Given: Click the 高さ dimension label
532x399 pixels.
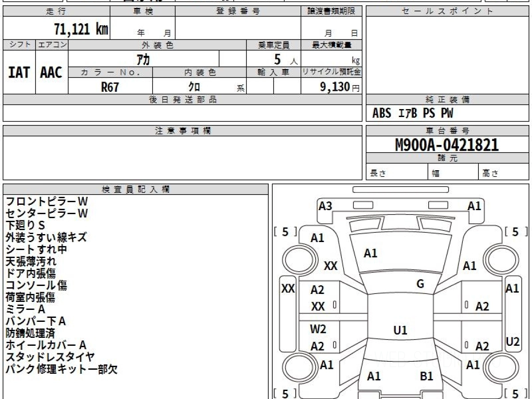Looking at the screenshot, I should [x=491, y=174].
